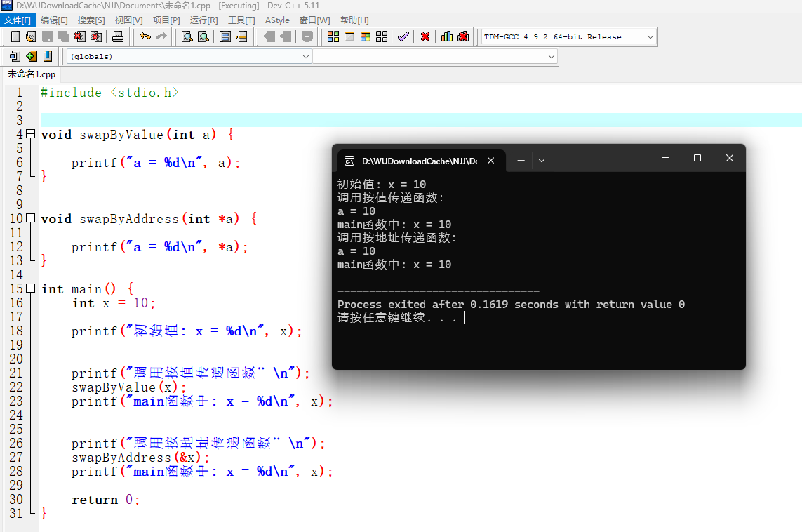
Task: Click the Compile four-colored-squares icon
Action: (x=333, y=36)
